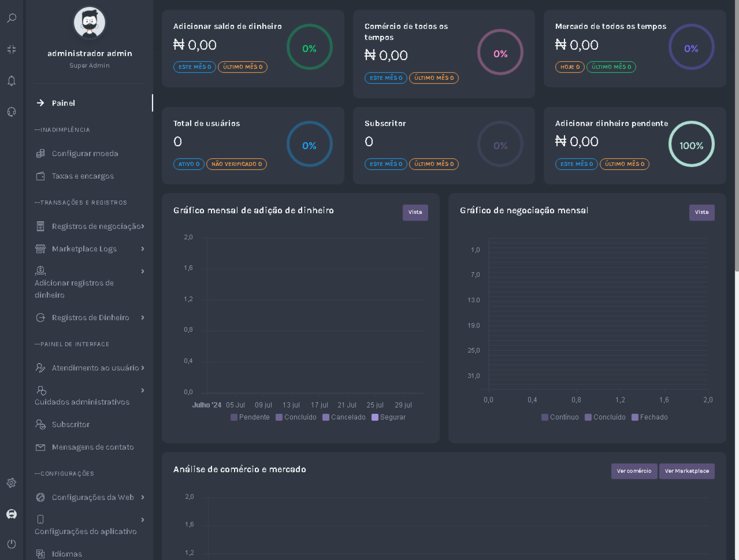
Task: Click the Ver comércio button
Action: (634, 471)
